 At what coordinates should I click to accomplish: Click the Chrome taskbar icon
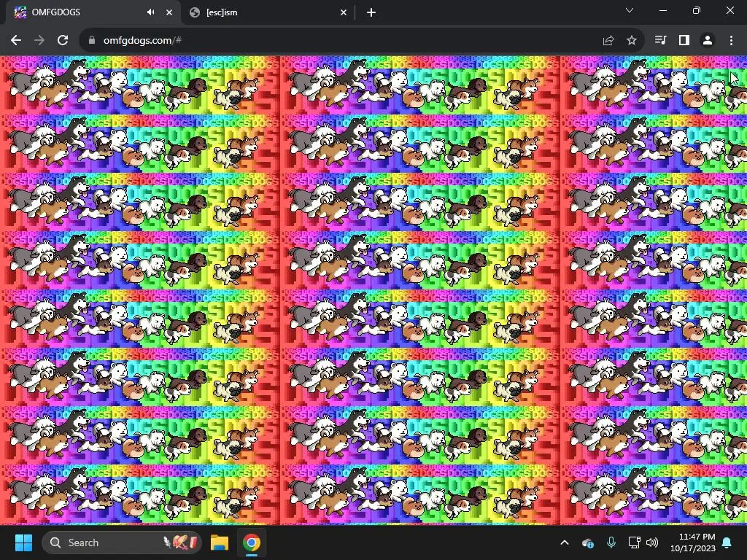[x=252, y=542]
